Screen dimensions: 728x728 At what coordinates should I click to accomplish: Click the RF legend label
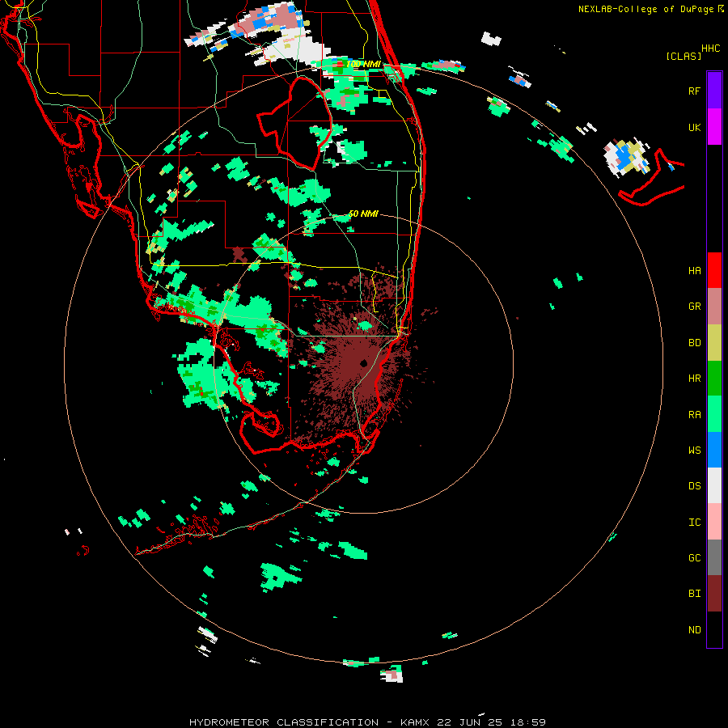[x=694, y=91]
